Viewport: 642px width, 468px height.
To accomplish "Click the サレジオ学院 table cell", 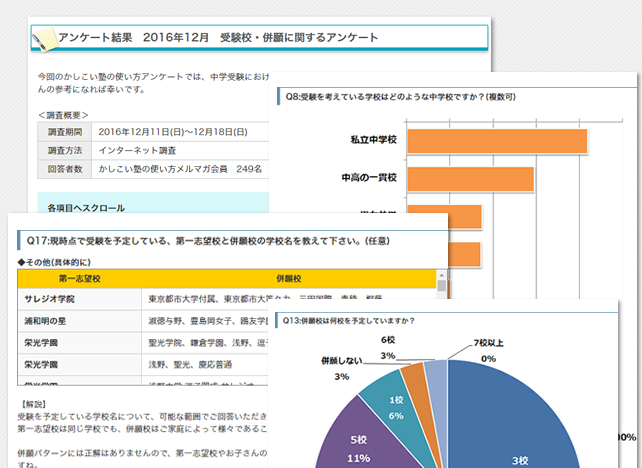I will point(80,299).
